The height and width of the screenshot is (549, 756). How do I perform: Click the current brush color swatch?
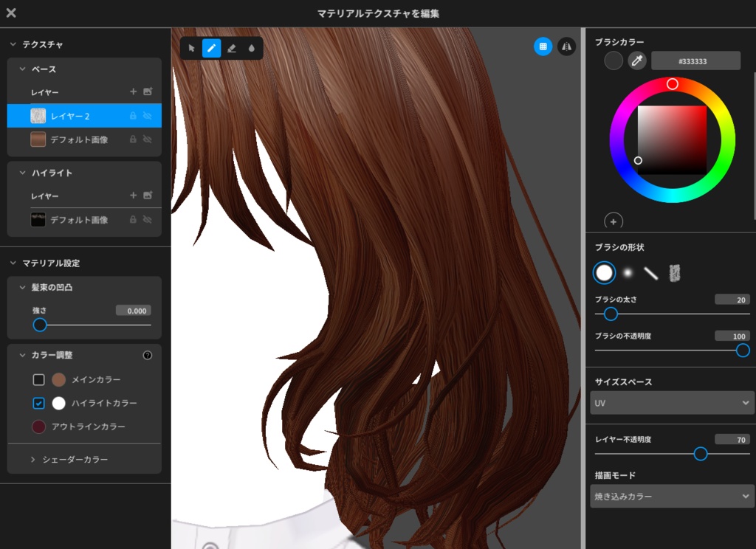coord(614,61)
